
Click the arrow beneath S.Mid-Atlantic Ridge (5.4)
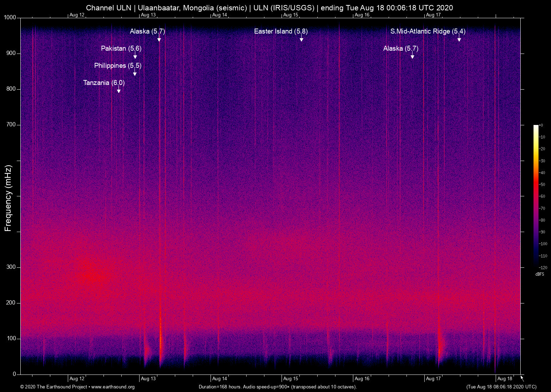point(459,39)
